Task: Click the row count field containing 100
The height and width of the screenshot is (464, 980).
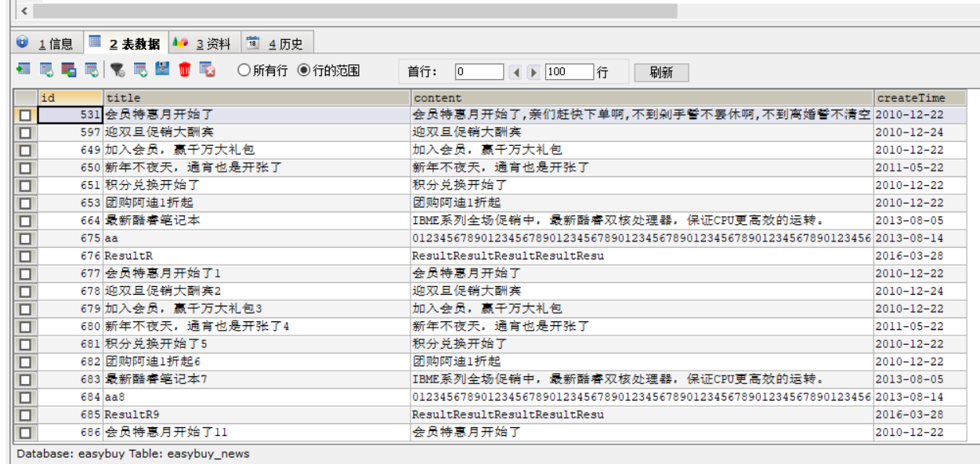Action: click(x=570, y=72)
